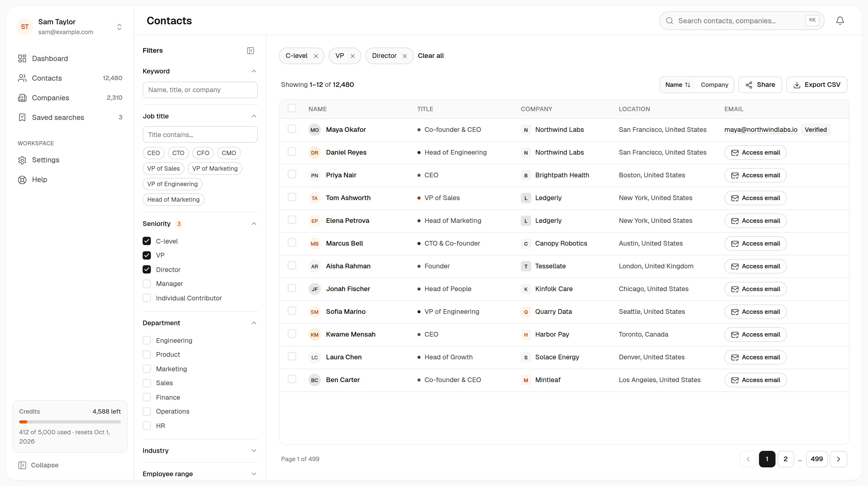Remove the Director filter chip

405,56
